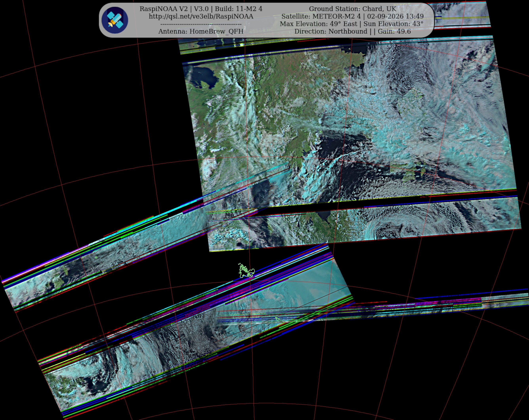529x420 pixels.
Task: Click the Satellite METEOR-M2 4 date line
Action: 353,16
